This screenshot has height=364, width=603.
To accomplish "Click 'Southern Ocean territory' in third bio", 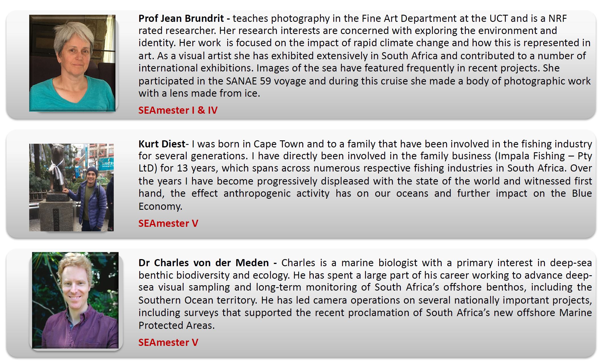I will (197, 300).
